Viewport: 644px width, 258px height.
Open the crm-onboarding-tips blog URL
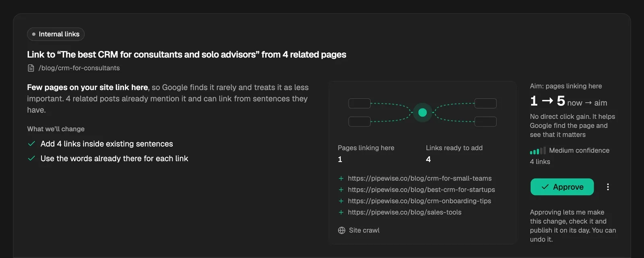click(419, 201)
